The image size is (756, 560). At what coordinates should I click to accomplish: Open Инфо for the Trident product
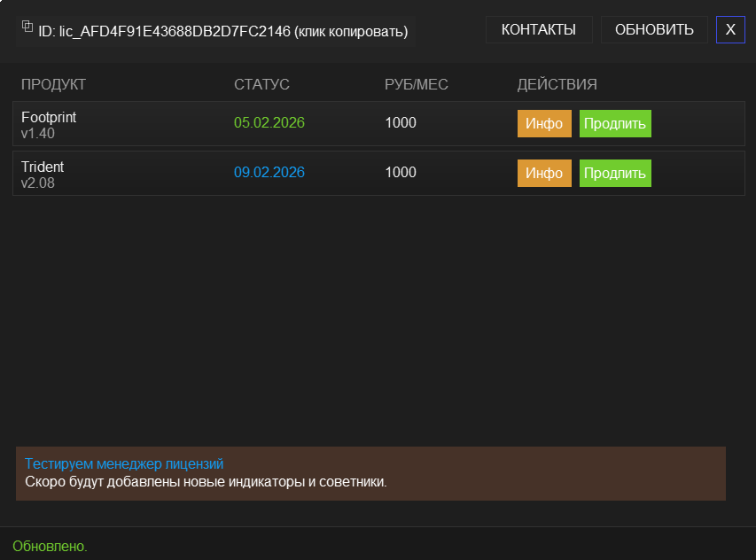point(543,173)
